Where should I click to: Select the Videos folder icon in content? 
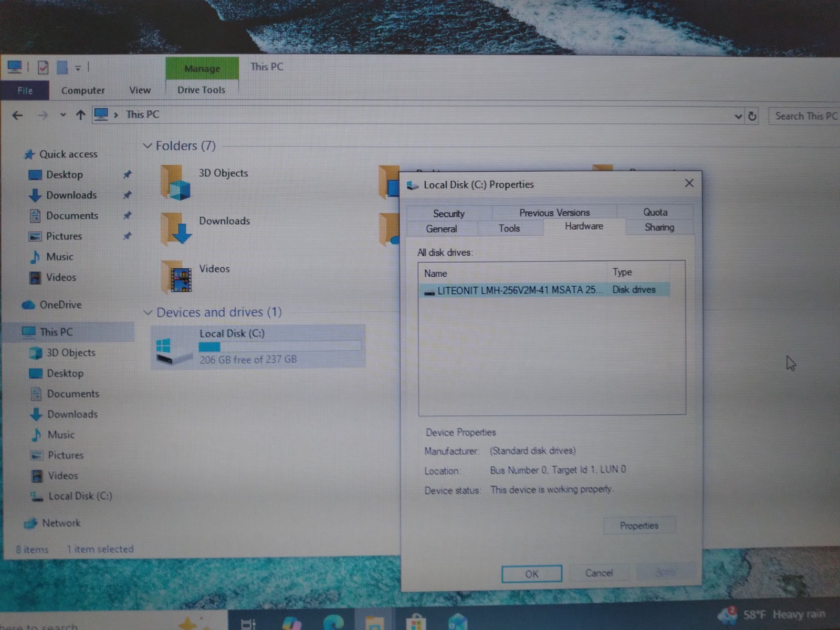177,277
